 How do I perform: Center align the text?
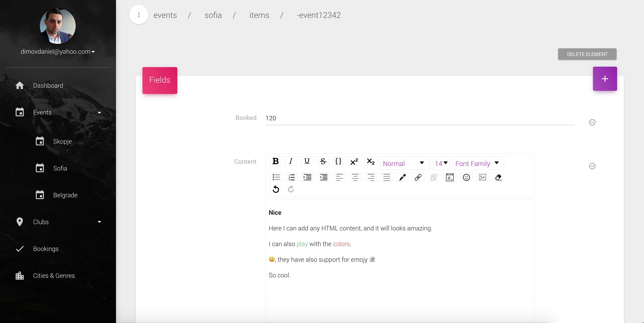point(355,177)
